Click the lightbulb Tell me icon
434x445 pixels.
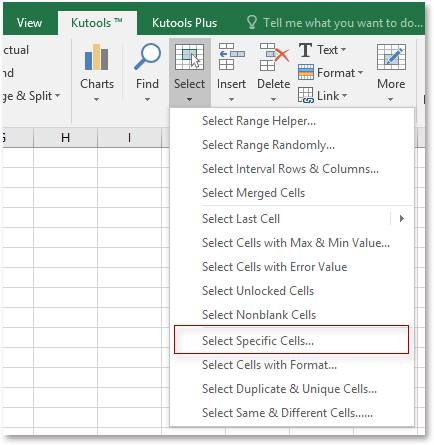[252, 22]
